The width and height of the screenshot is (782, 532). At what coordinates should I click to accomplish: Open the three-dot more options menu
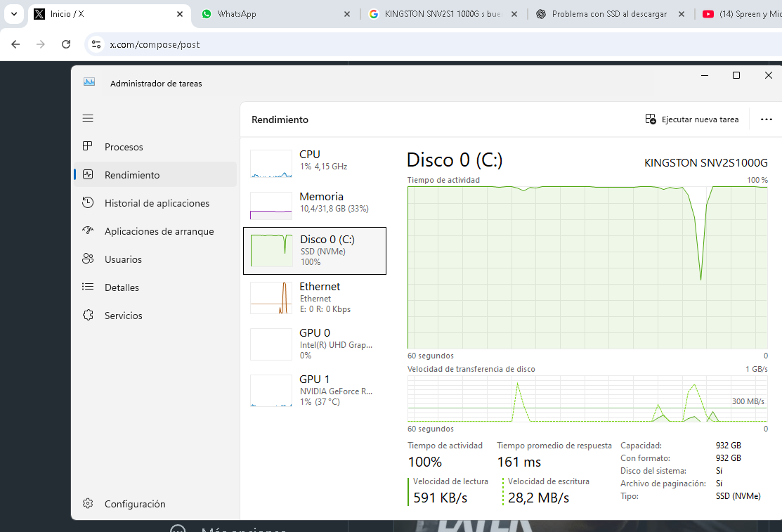pyautogui.click(x=766, y=119)
